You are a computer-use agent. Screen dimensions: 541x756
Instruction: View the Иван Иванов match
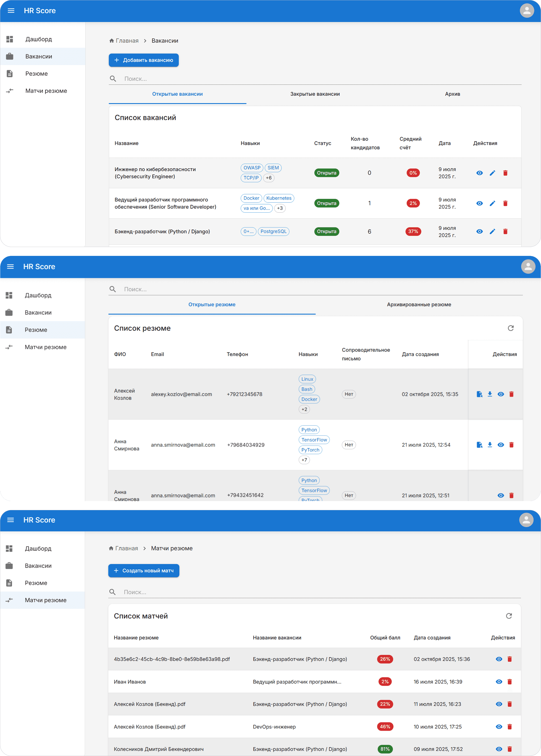click(499, 682)
